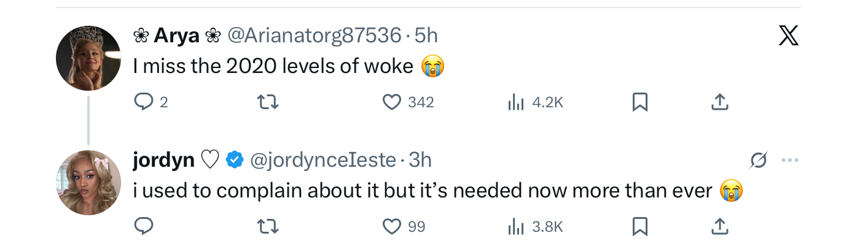Like Arya's 2020 woke tweet
The image size is (868, 252).
coord(392,102)
